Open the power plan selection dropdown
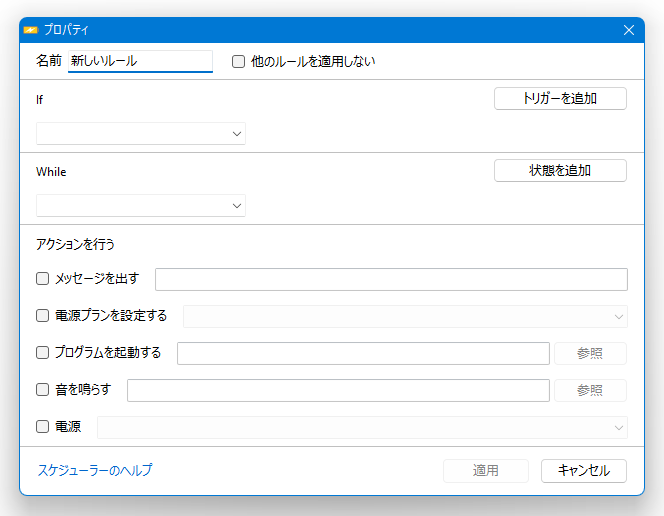Viewport: 664px width, 516px height. (405, 317)
